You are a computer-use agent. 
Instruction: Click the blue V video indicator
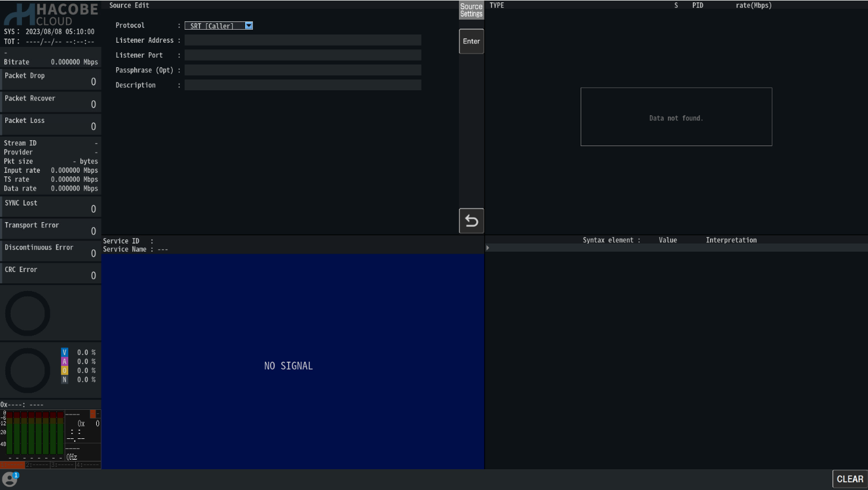65,352
